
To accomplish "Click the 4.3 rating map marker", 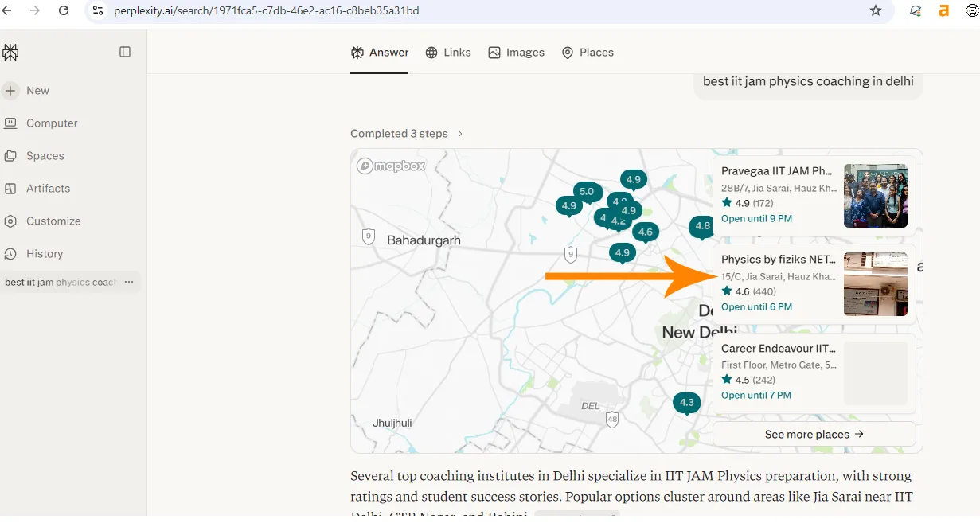I will click(686, 404).
